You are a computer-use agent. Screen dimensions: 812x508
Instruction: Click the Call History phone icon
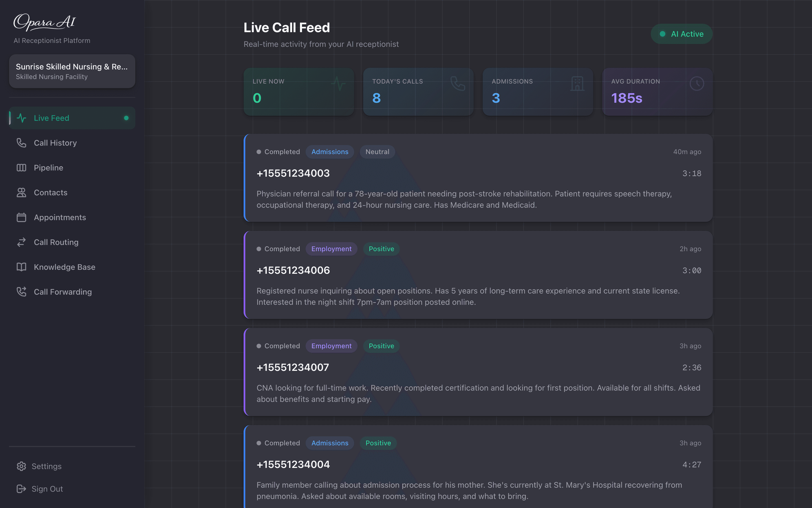click(21, 143)
